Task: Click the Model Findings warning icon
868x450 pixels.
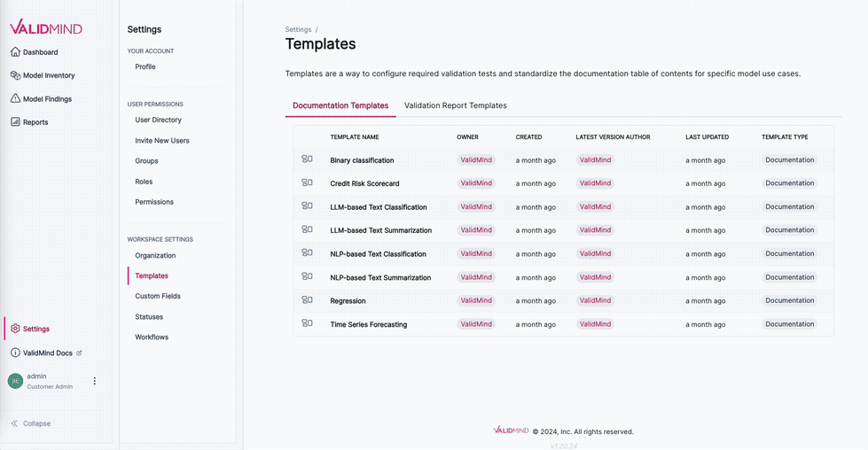Action: pos(15,98)
